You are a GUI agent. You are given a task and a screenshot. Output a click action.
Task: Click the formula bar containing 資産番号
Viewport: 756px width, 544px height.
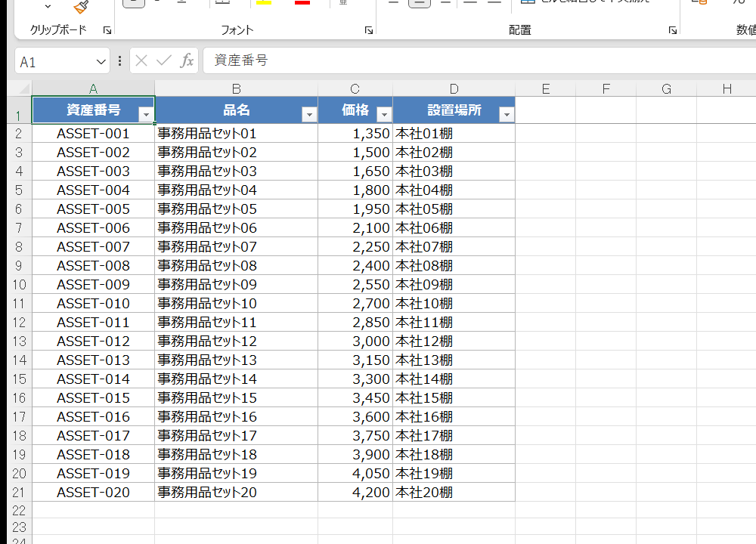tap(480, 60)
